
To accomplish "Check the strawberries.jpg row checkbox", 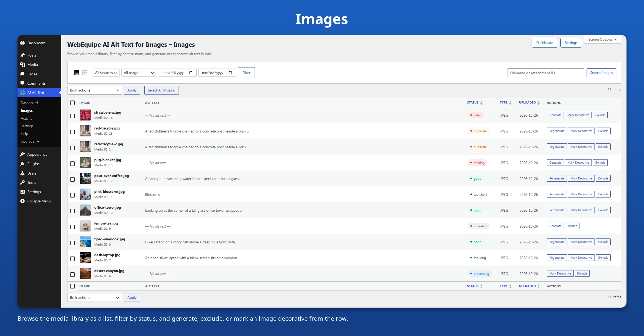I will click(x=72, y=116).
